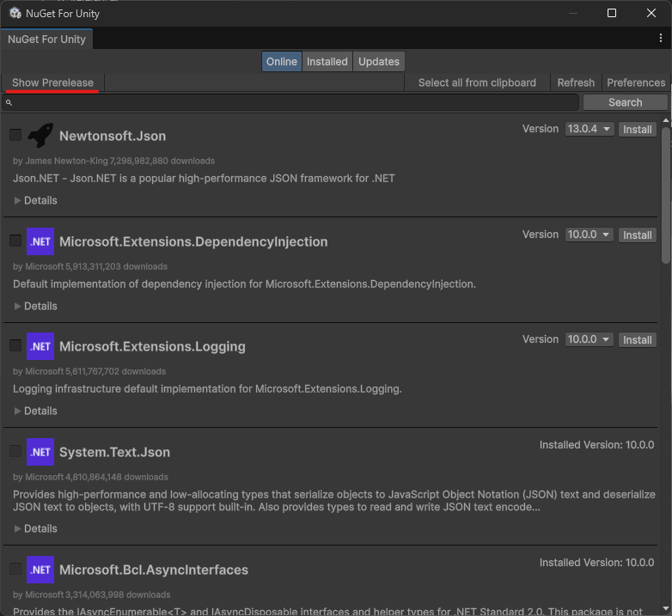This screenshot has width=672, height=616.
Task: Click the disabled System.Text.Json checkbox
Action: pyautogui.click(x=15, y=451)
